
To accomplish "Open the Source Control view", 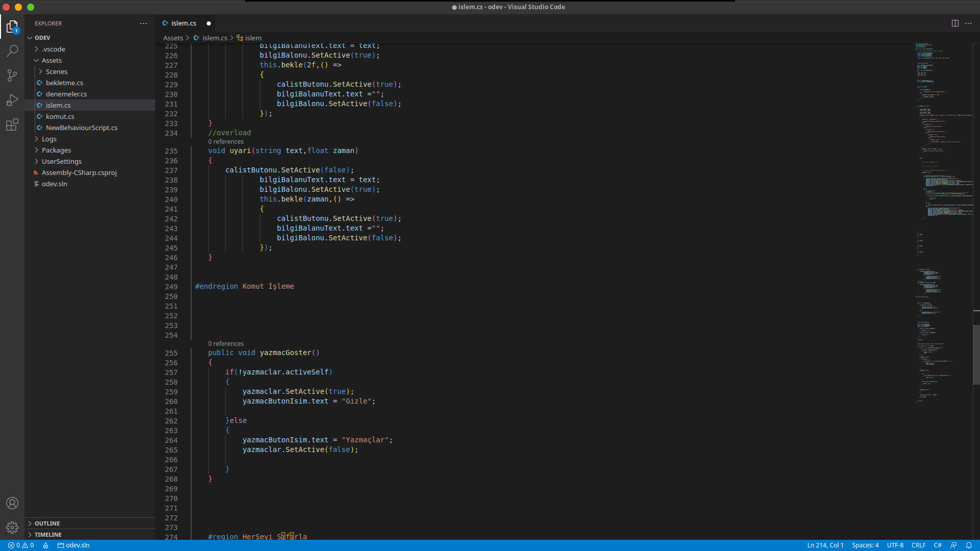I will point(12,76).
